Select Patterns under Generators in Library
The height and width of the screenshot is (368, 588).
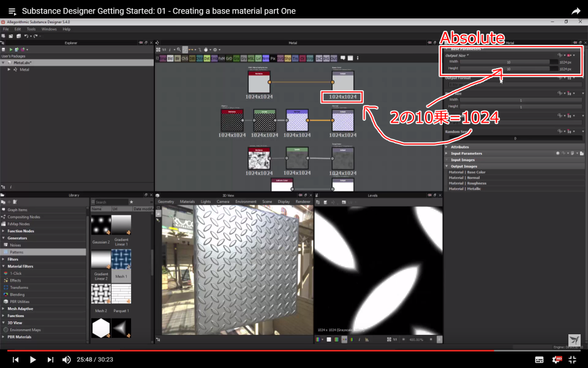43,252
